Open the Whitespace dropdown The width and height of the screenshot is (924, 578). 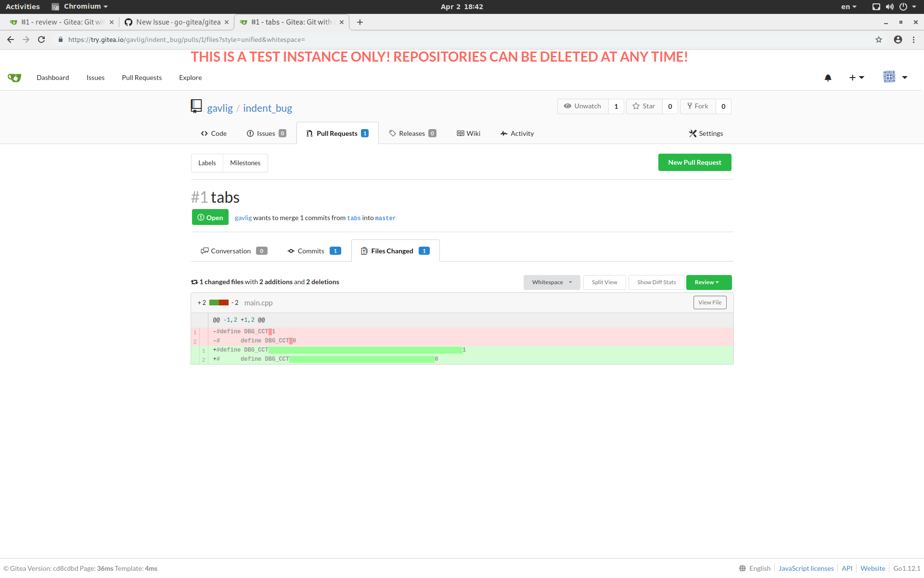coord(552,282)
